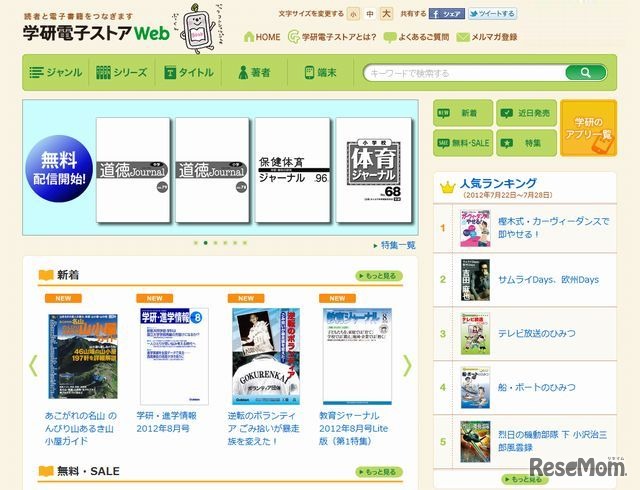This screenshot has height=490, width=640.
Task: Click the green magnifier search button
Action: (x=586, y=73)
